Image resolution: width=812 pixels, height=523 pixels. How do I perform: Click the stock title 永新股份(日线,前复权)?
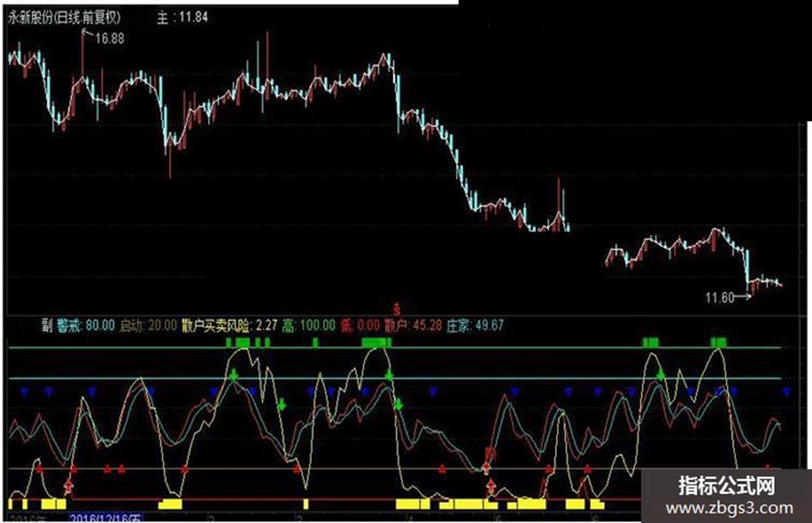64,18
